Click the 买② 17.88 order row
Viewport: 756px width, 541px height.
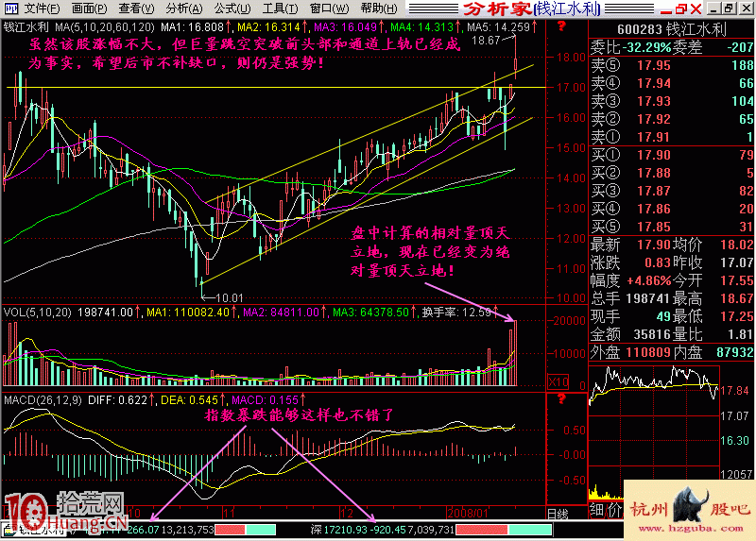point(672,173)
